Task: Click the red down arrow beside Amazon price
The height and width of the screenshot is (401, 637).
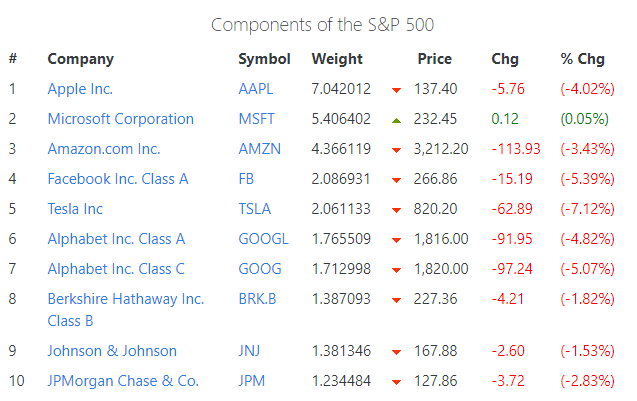Action: pos(397,150)
